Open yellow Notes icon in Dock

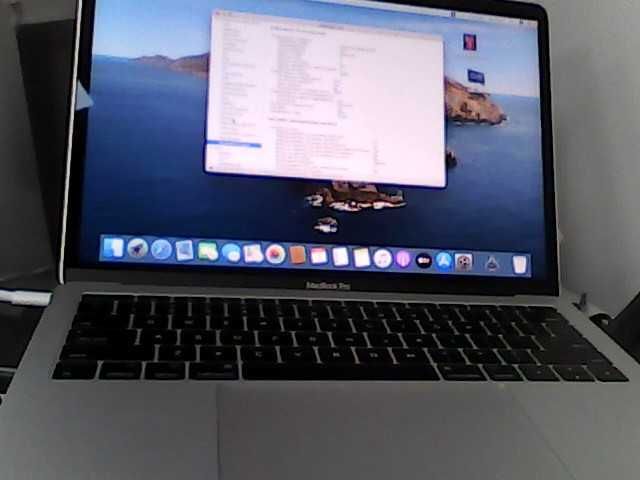[361, 258]
